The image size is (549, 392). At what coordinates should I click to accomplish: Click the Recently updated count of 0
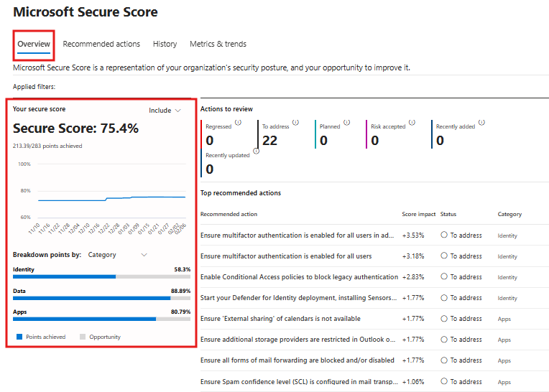tap(209, 169)
